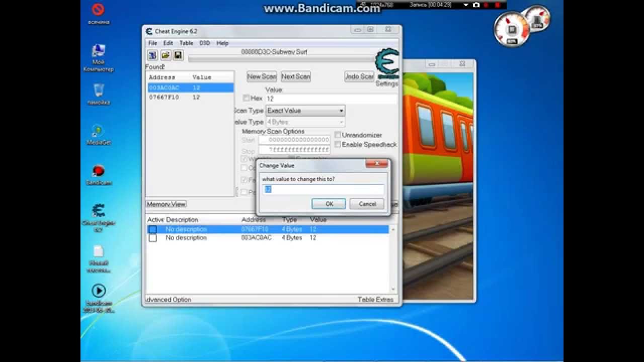Click the memory scan Stop address field

pos(294,150)
